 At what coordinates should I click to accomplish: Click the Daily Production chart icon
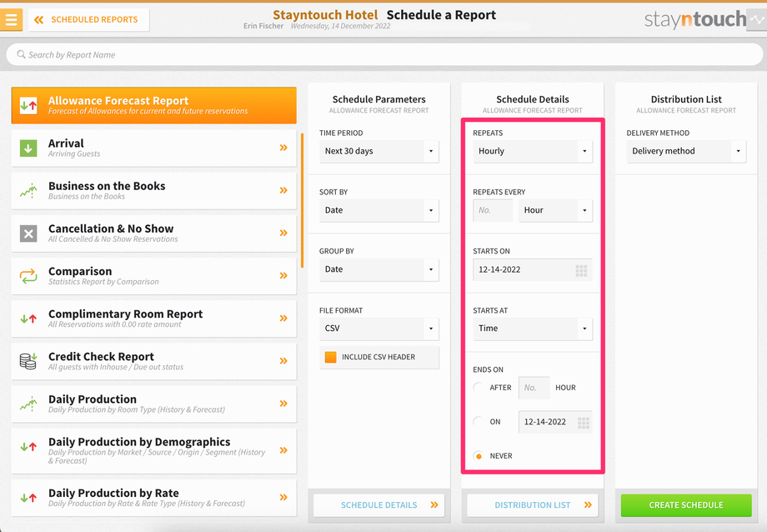pos(28,404)
